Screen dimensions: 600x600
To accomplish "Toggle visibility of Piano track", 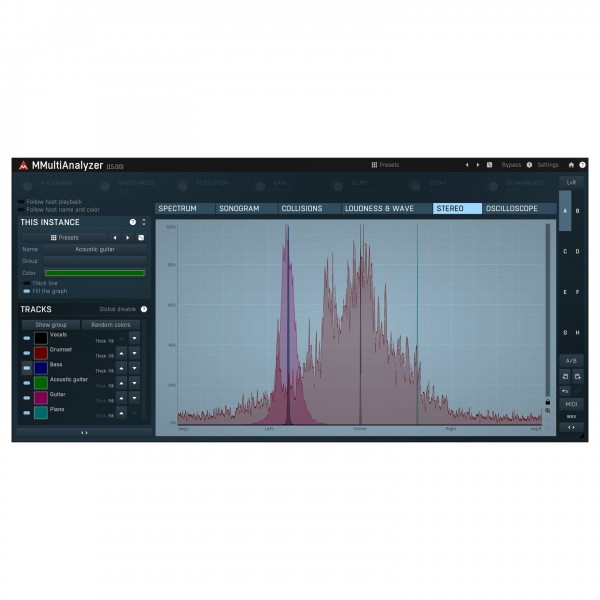I will (26, 413).
